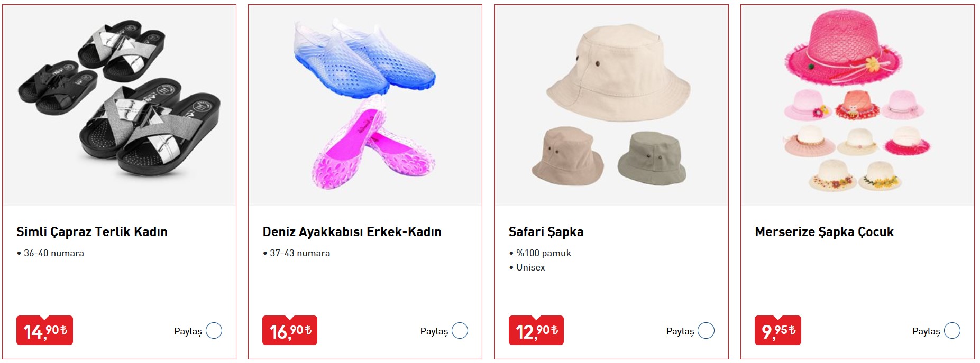
Task: Select the 12,90 ₺ price badge
Action: 536,331
